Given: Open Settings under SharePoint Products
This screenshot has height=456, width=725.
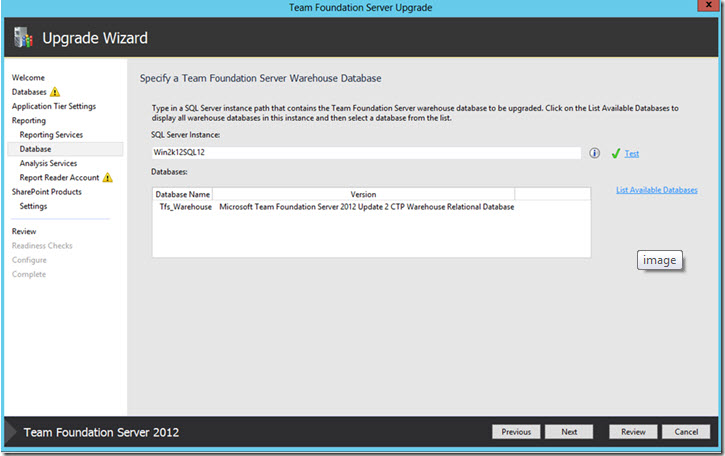Looking at the screenshot, I should click(33, 206).
